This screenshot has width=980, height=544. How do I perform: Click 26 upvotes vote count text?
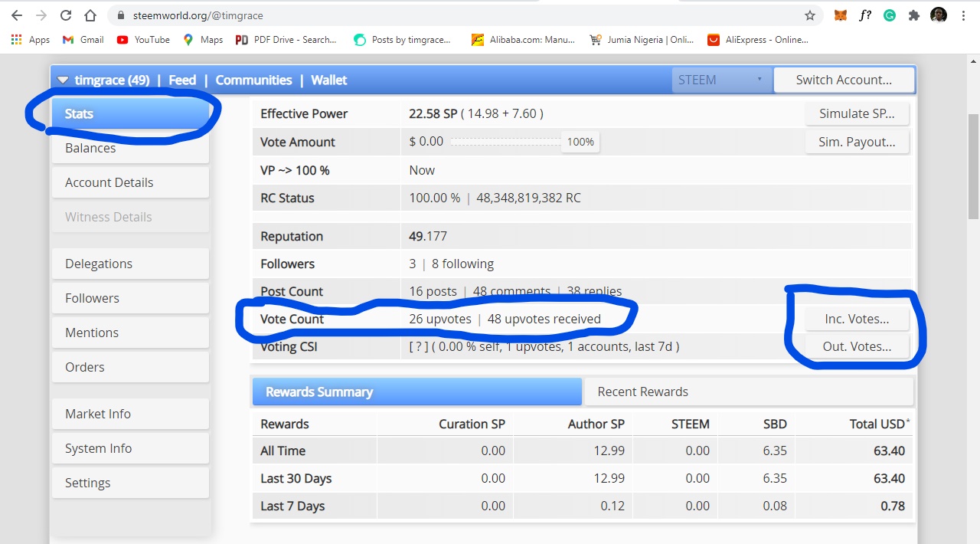coord(440,319)
